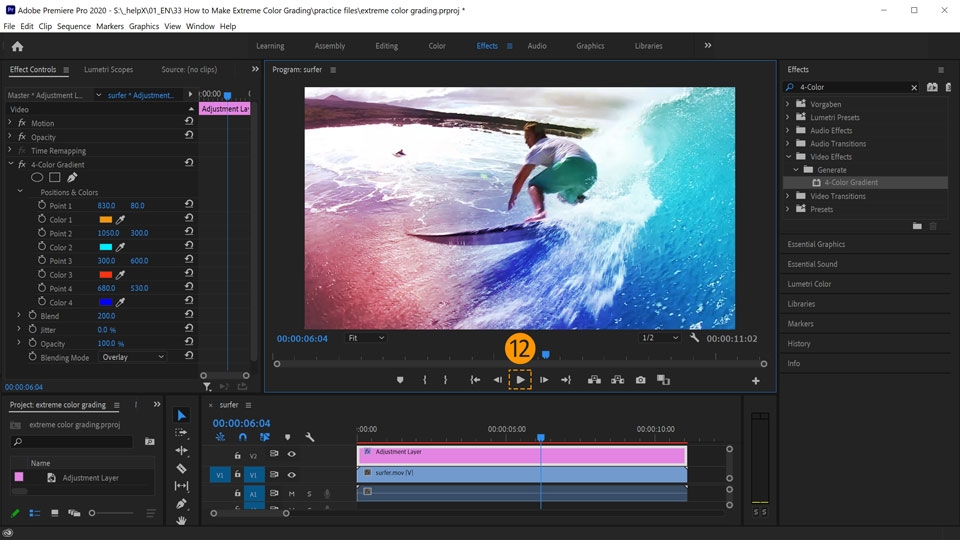Toggle animation stopwatch for Point 1
Screen dimensions: 960x540
tap(42, 205)
